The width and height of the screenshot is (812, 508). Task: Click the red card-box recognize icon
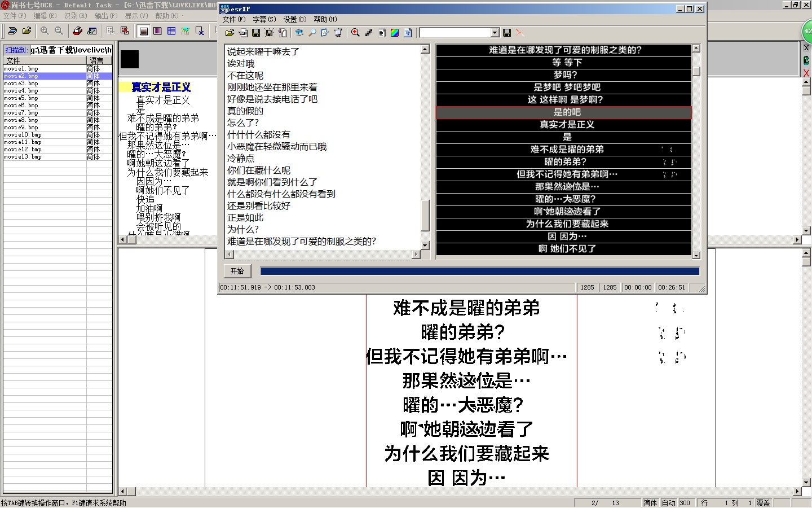point(78,31)
